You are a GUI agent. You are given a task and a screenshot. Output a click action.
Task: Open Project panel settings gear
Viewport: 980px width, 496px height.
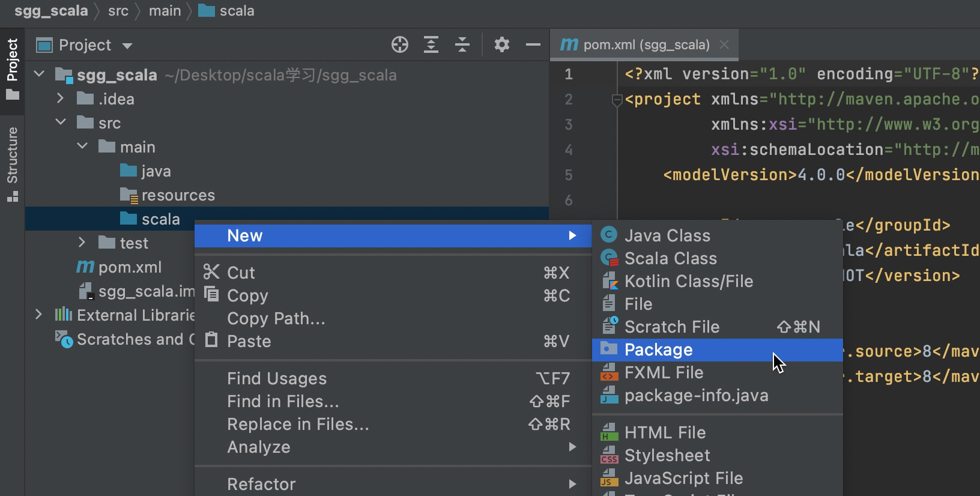pyautogui.click(x=502, y=45)
